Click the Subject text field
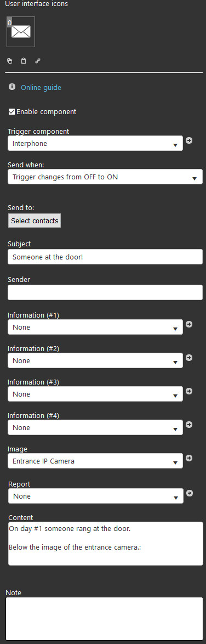This screenshot has width=206, height=644. pos(105,257)
